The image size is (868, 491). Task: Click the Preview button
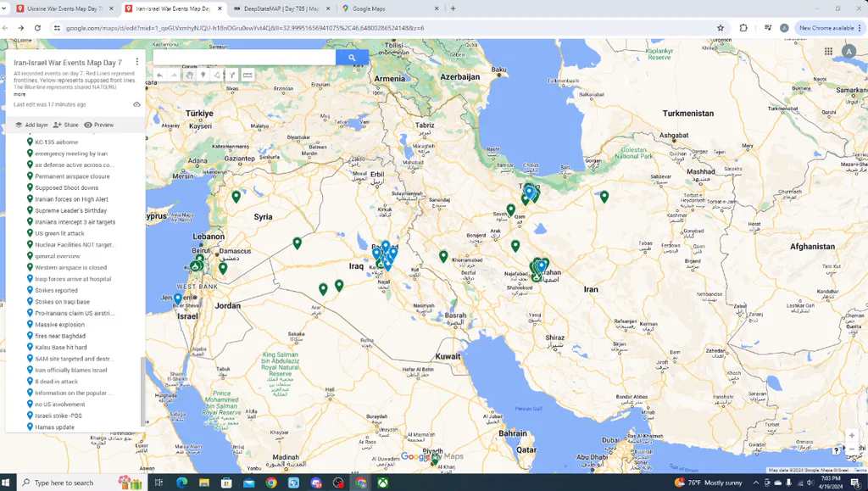click(99, 126)
